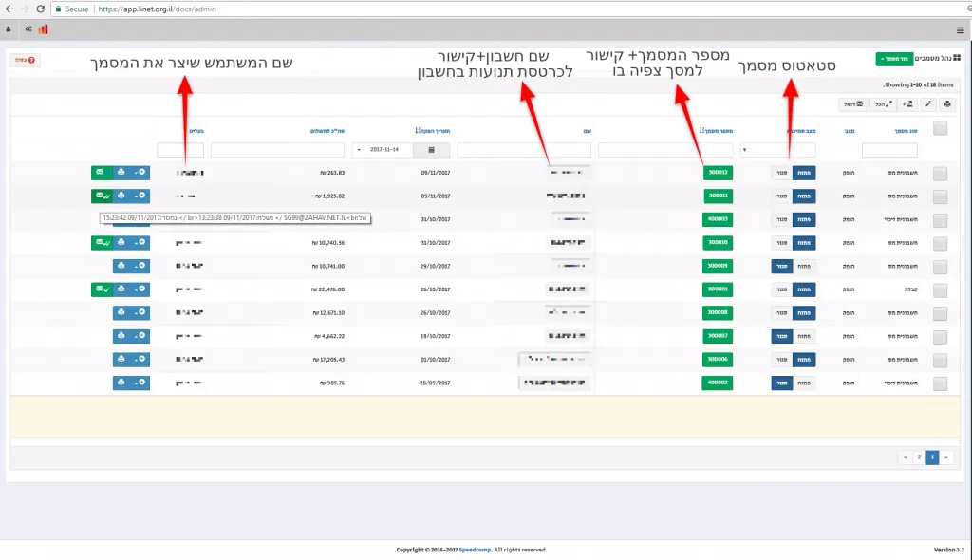Open the red help icon button
972x560 pixels.
pos(26,60)
